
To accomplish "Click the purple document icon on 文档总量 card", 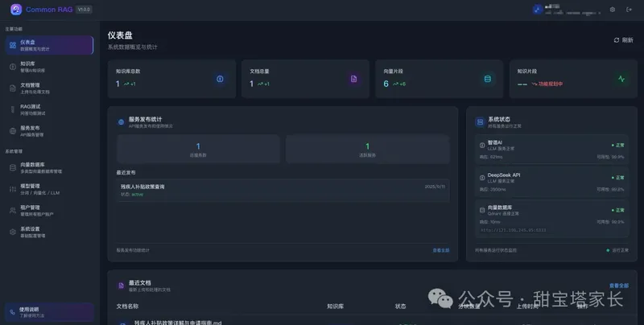I will pos(353,79).
